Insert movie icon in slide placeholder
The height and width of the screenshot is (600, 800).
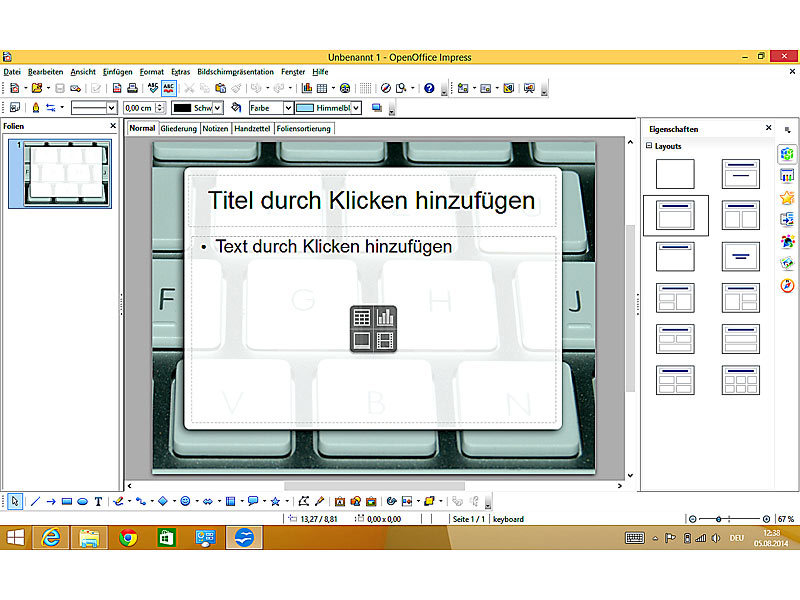point(385,340)
